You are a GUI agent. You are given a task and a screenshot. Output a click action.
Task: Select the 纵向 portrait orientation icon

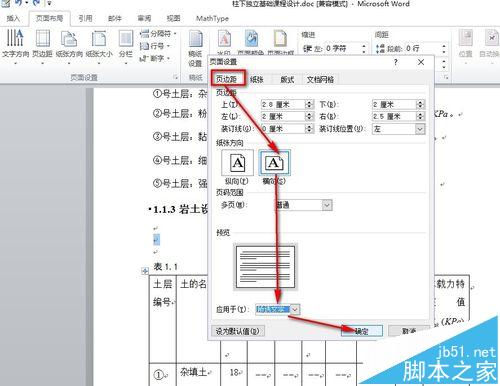(x=237, y=163)
